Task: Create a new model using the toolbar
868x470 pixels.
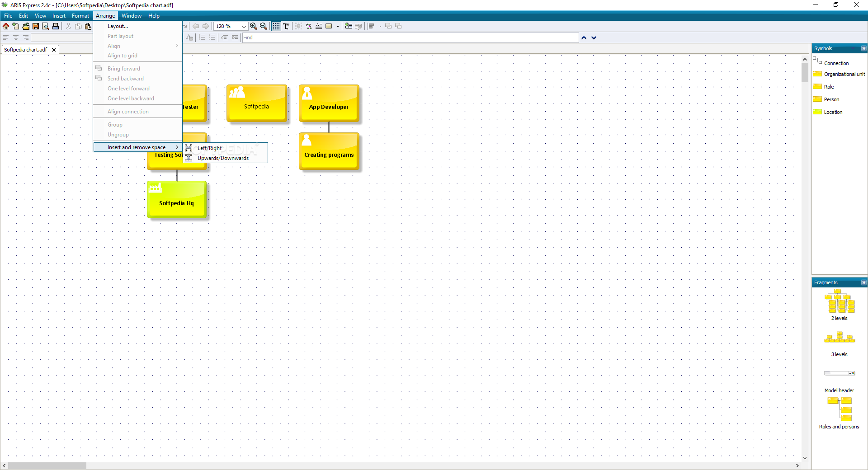Action: [16, 26]
